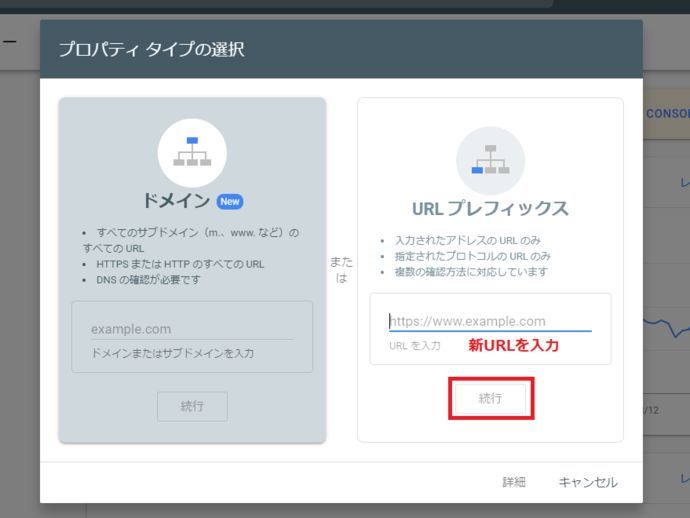This screenshot has height=518, width=690.
Task: Click HTTPS または HTTP のすべての URL text
Action: click(180, 264)
